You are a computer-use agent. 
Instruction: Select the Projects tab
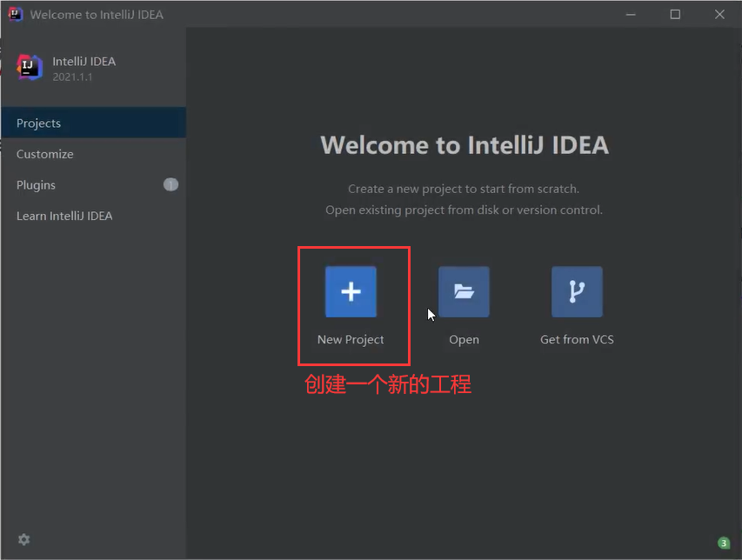pos(94,123)
